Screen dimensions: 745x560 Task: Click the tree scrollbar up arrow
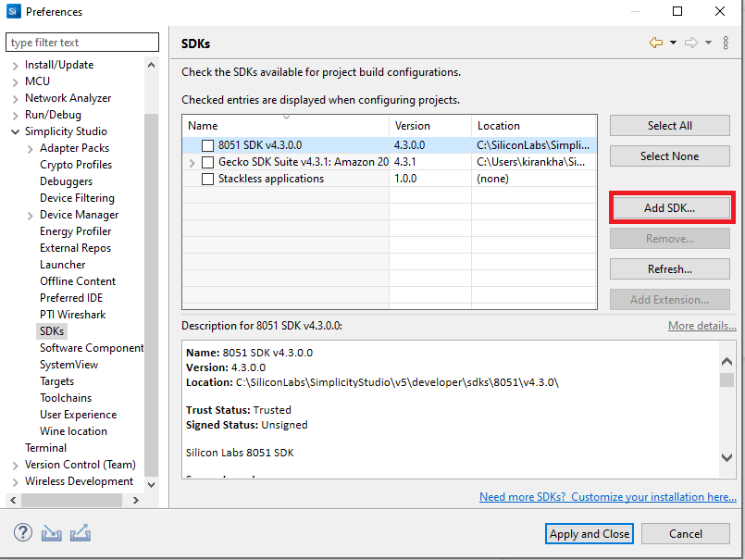[x=151, y=65]
